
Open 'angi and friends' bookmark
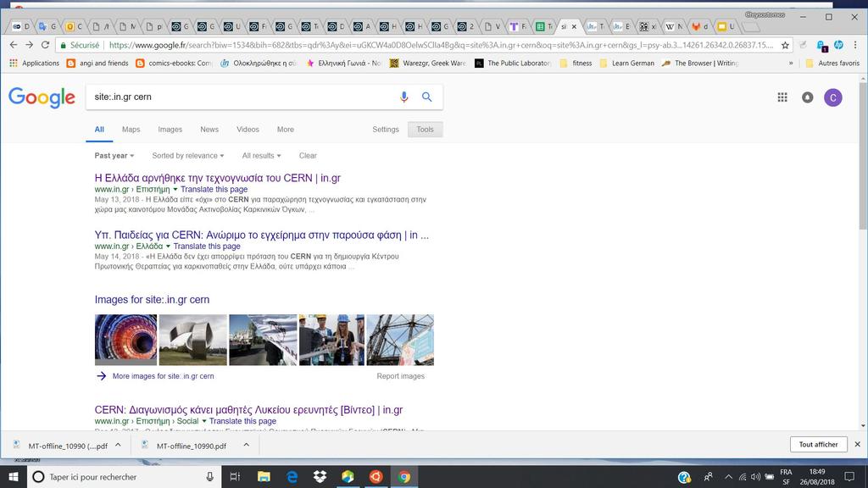point(97,63)
